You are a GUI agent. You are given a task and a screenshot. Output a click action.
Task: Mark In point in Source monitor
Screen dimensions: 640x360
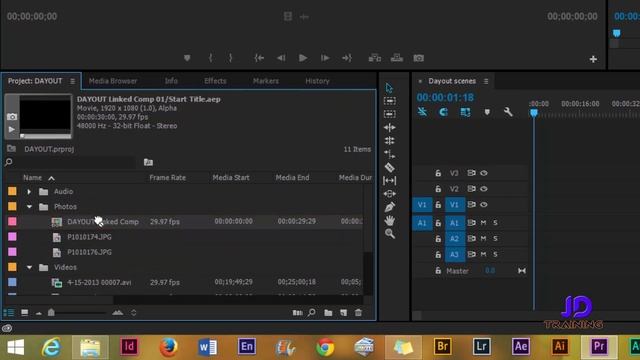coord(210,58)
